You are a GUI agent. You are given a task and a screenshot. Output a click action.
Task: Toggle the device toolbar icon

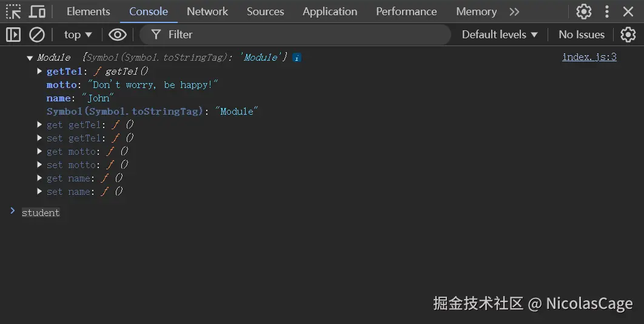click(x=37, y=12)
